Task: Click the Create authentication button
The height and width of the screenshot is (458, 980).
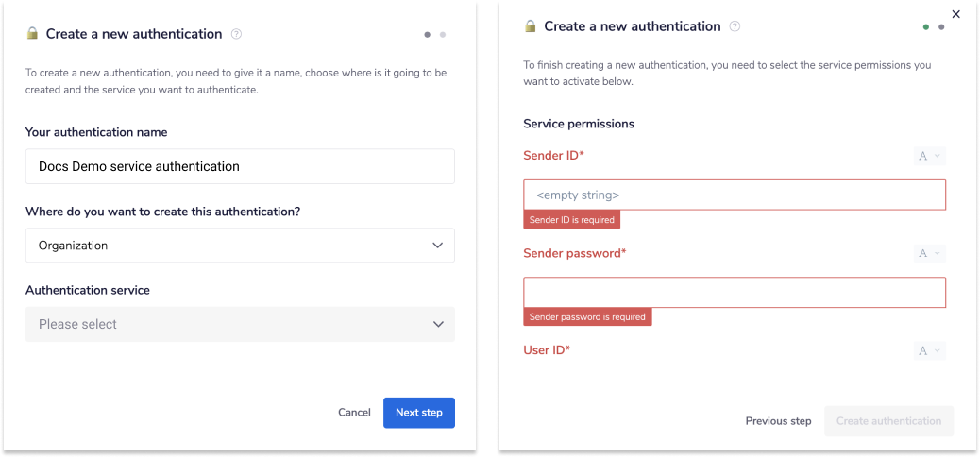Action: (x=888, y=421)
